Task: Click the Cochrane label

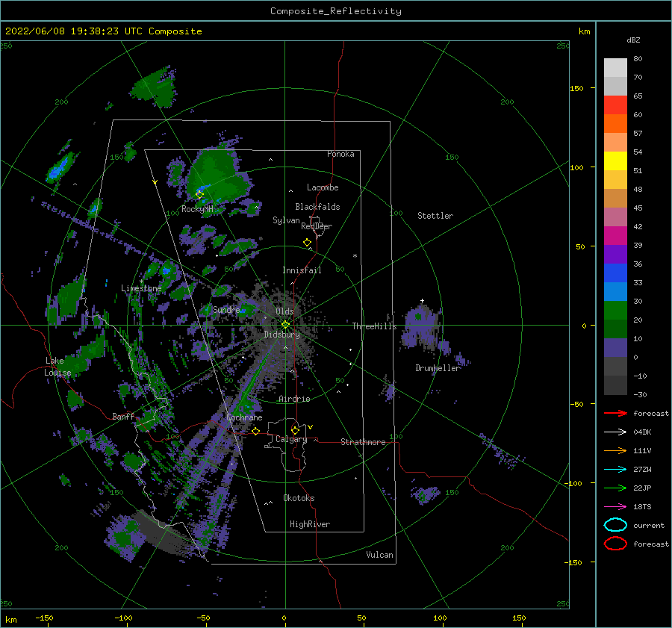Action: (x=244, y=417)
